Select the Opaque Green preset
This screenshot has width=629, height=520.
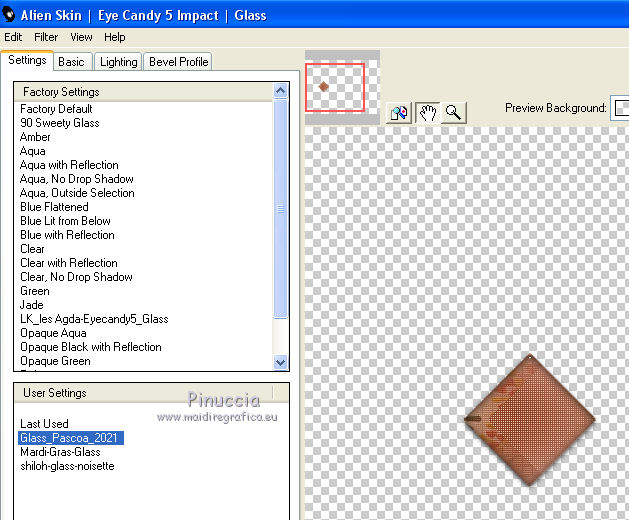coord(55,361)
